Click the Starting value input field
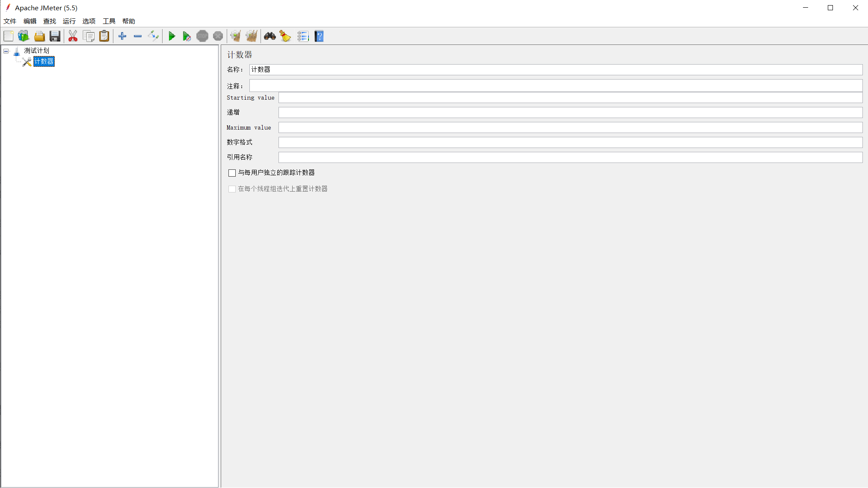Screen dimensions: 868x488 (570, 98)
